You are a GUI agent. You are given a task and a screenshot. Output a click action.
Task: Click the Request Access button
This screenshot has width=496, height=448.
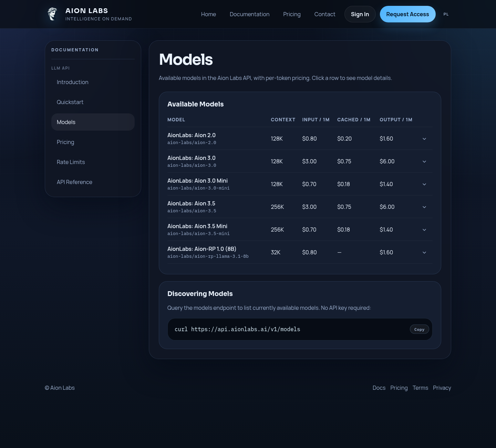407,14
